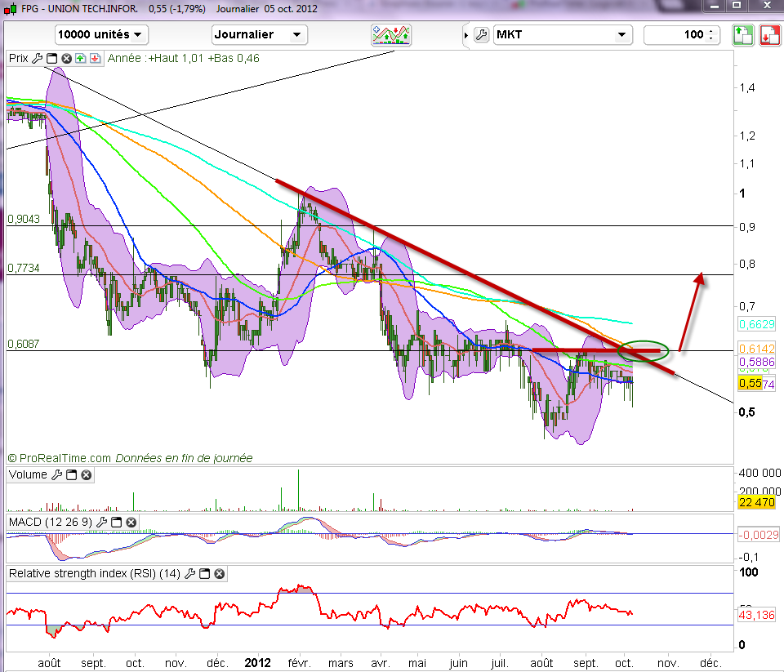Configure the MACD indicator with wrench
This screenshot has width=784, height=672.
pyautogui.click(x=101, y=522)
